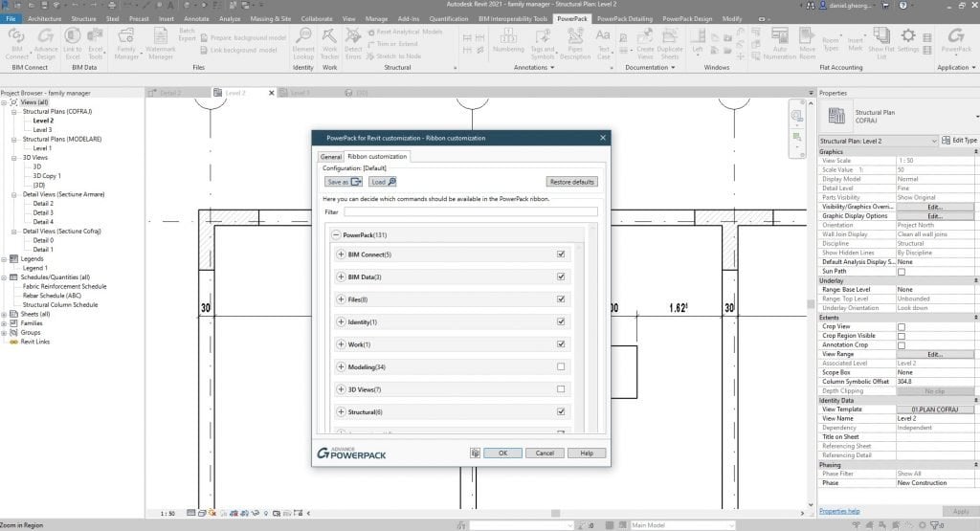This screenshot has height=531, width=980.
Task: Open Excel Tools in the ribbon
Action: click(95, 42)
